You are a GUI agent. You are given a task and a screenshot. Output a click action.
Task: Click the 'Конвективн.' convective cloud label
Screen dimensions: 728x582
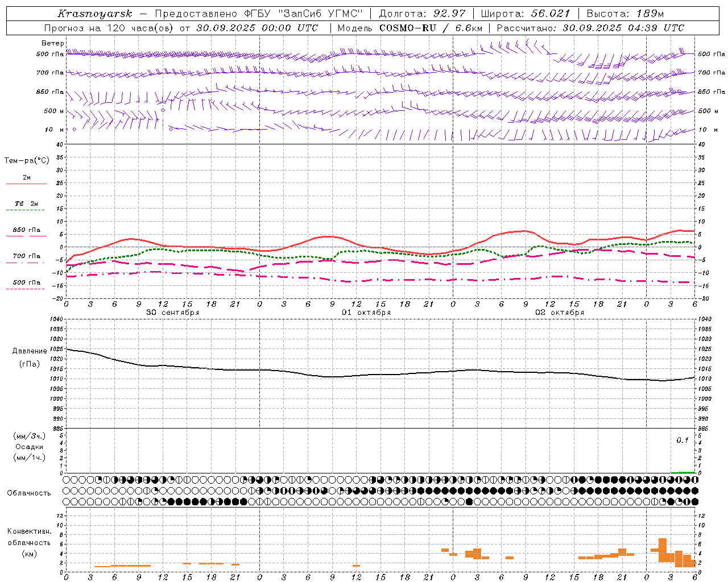pyautogui.click(x=29, y=531)
